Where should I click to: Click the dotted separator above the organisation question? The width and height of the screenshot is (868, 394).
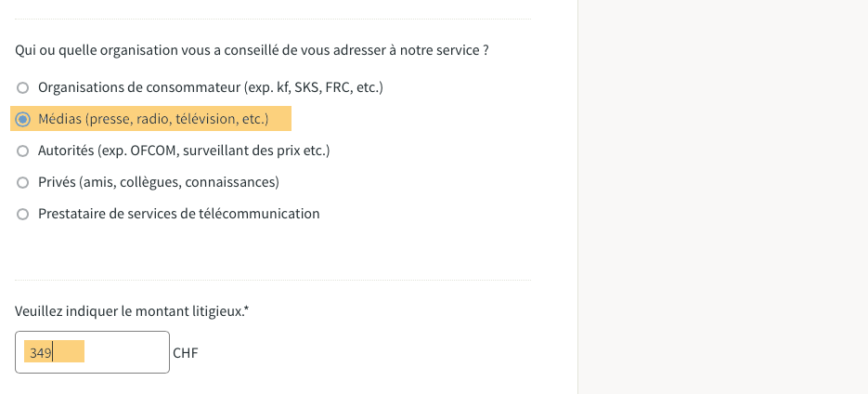[273, 19]
